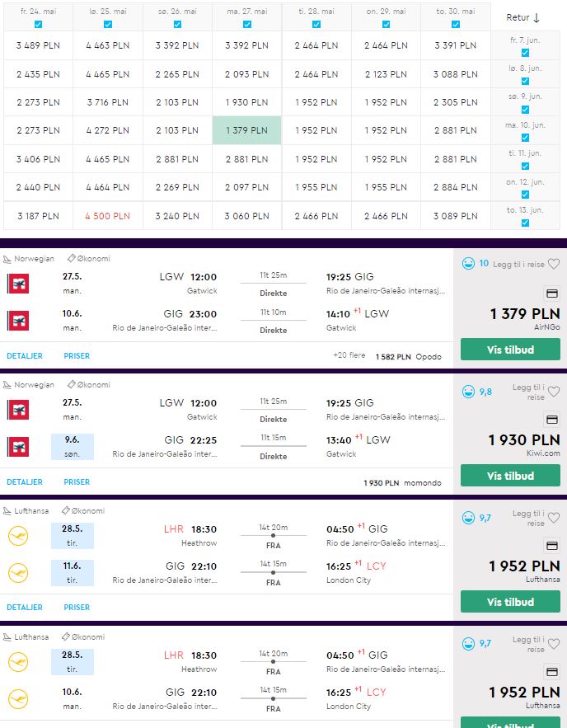This screenshot has height=728, width=567.
Task: Expand DETALJER for first Norwegian flight
Action: pos(25,356)
